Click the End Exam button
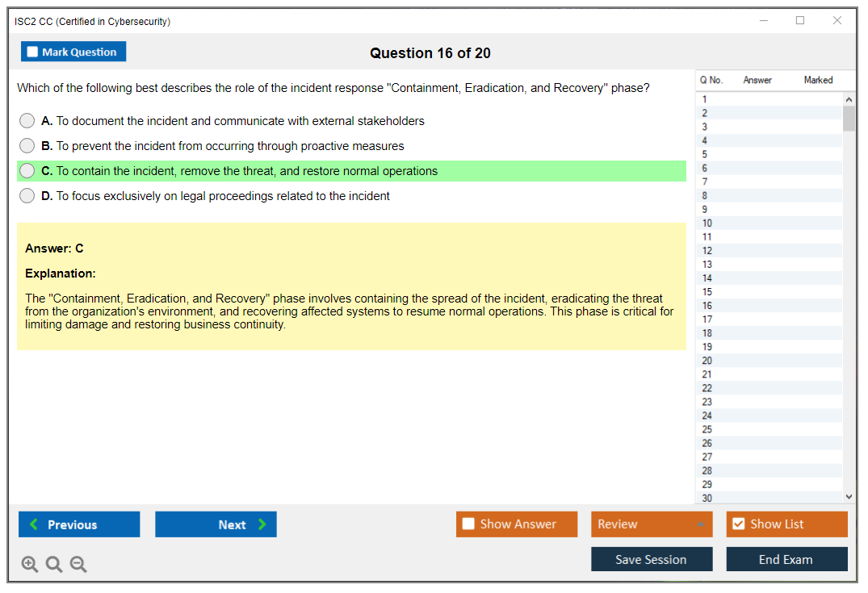Viewport: 868px width, 593px height. (786, 559)
